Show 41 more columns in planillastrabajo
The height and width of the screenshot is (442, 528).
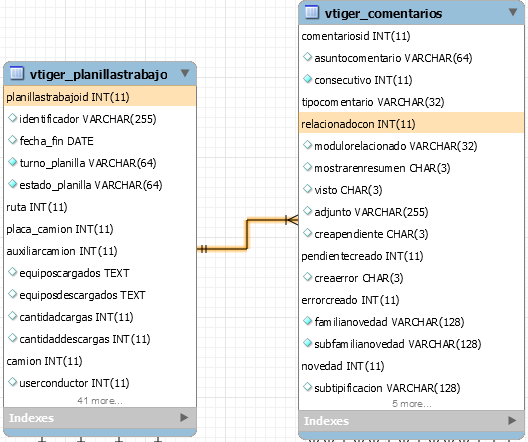coord(100,401)
